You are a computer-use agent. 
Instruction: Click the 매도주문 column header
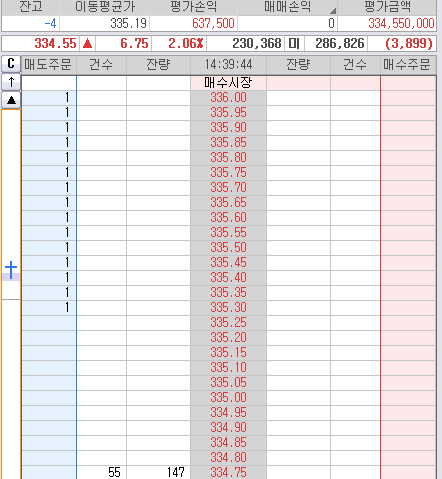(49, 64)
